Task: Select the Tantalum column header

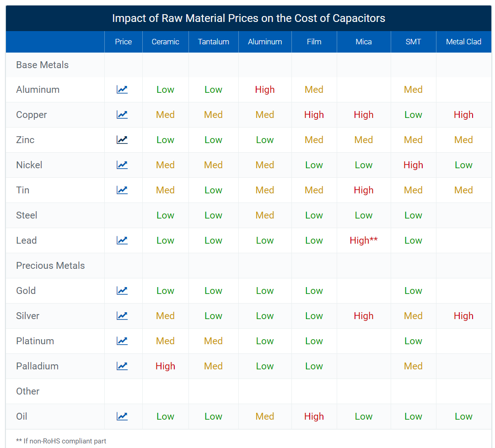Action: pyautogui.click(x=213, y=42)
